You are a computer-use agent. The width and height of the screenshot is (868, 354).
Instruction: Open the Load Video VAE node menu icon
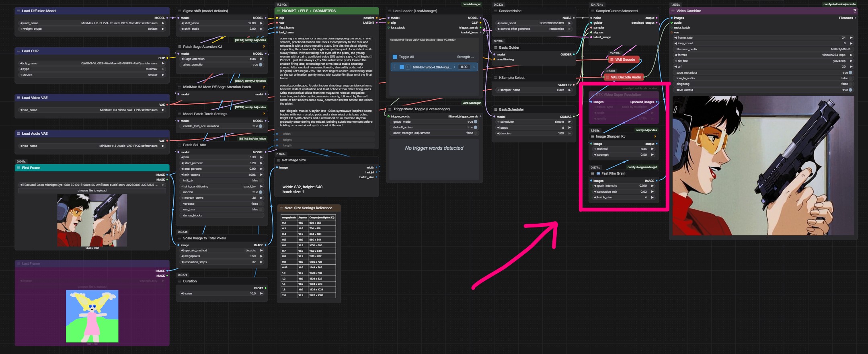point(18,98)
